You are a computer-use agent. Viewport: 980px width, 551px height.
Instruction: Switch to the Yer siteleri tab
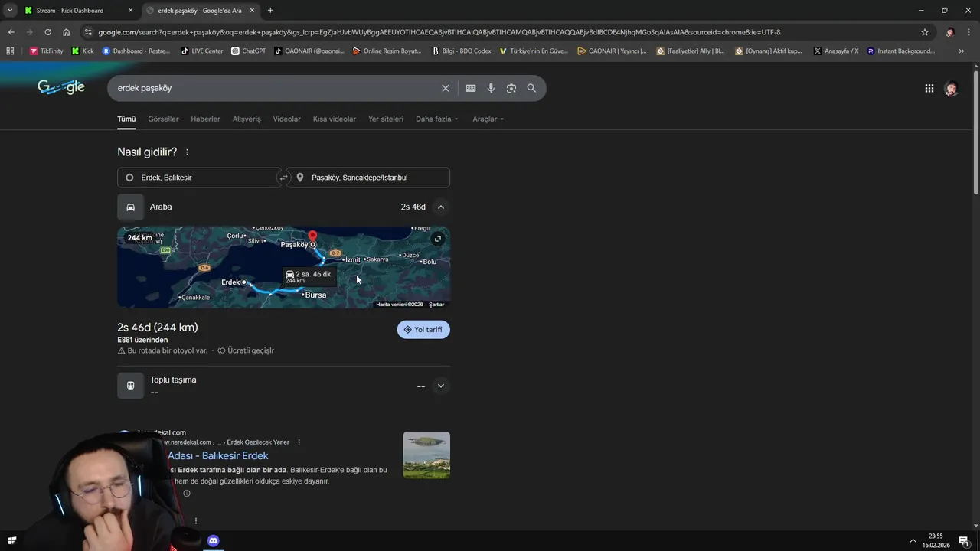pyautogui.click(x=386, y=119)
